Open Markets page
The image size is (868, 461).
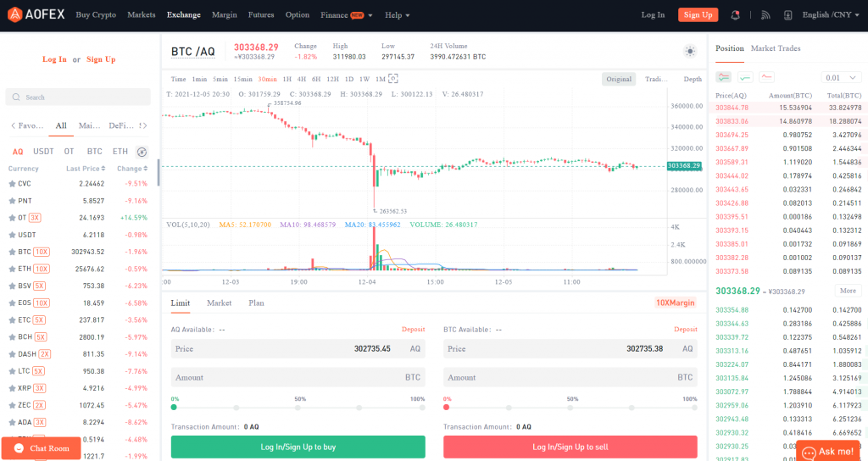(x=142, y=15)
